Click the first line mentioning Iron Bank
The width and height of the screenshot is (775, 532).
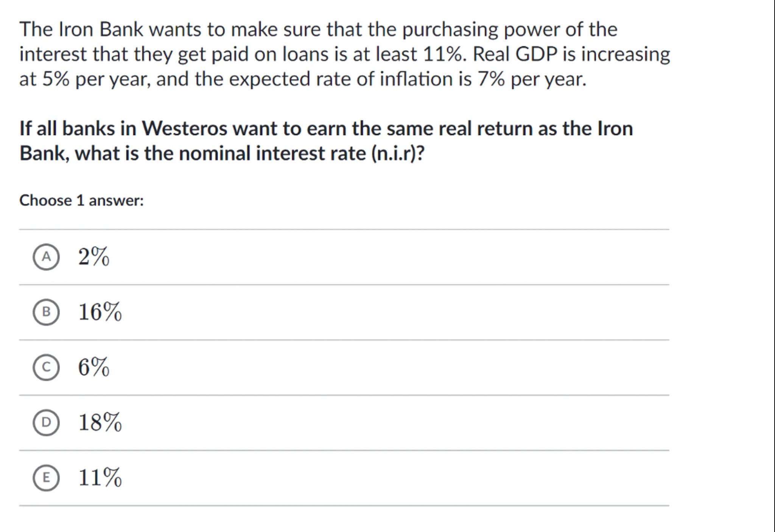click(318, 29)
